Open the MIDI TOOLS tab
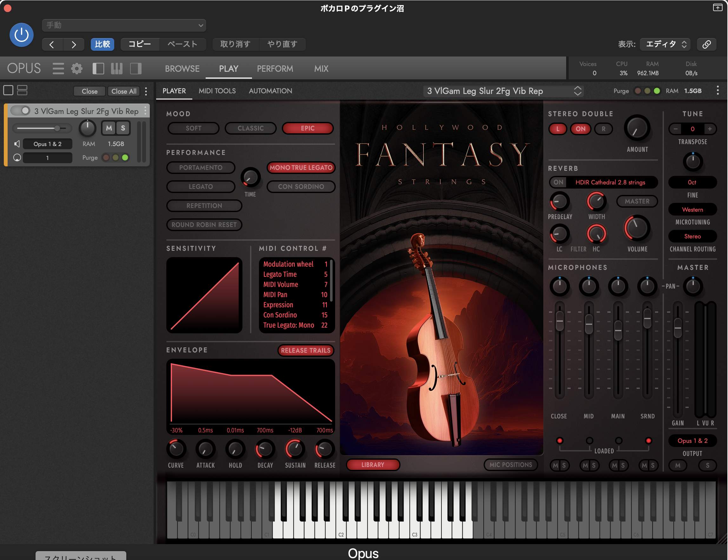 [x=217, y=91]
